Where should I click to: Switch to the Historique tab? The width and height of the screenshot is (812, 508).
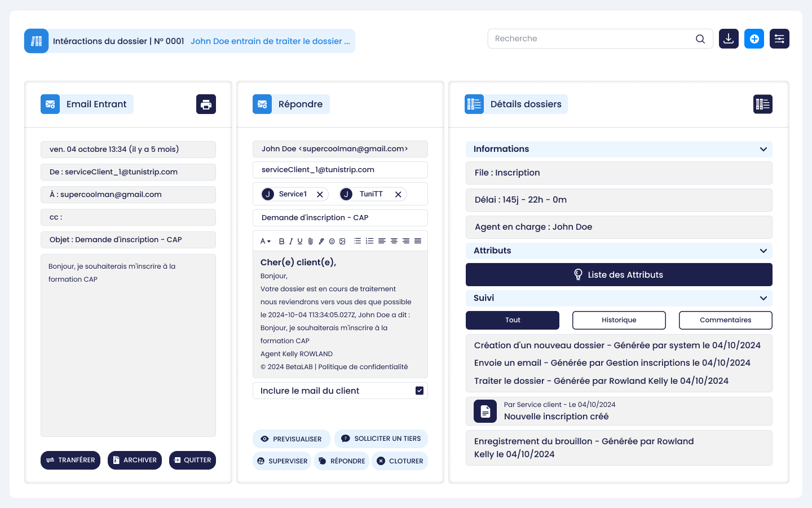[619, 320]
